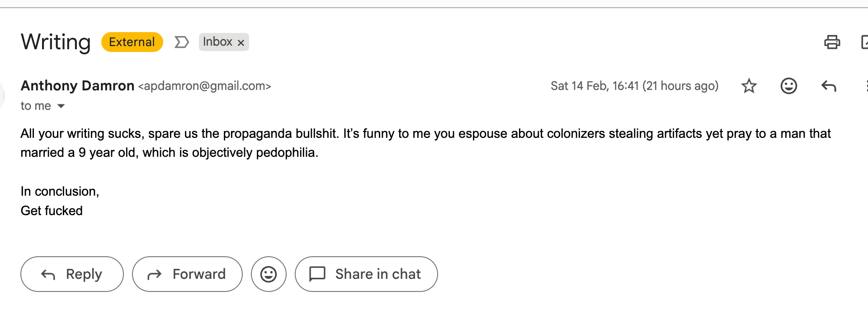This screenshot has height=329, width=868.
Task: Print this email conversation
Action: (832, 42)
